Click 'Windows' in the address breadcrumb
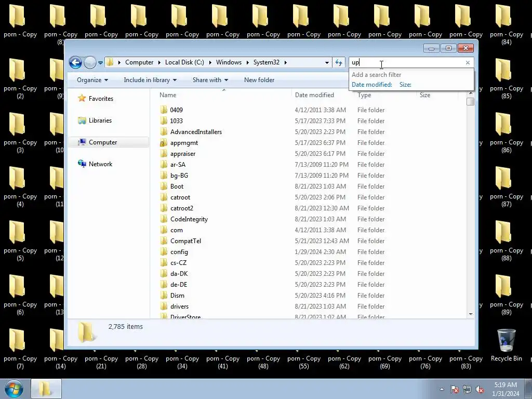This screenshot has height=399, width=532. pyautogui.click(x=229, y=62)
